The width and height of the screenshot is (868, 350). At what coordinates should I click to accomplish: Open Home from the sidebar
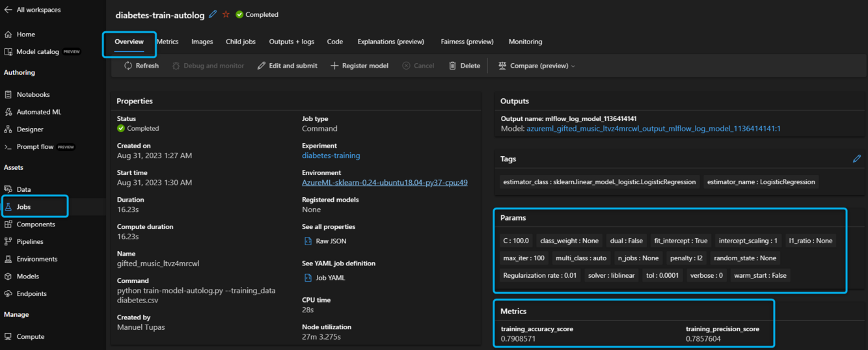pos(26,34)
